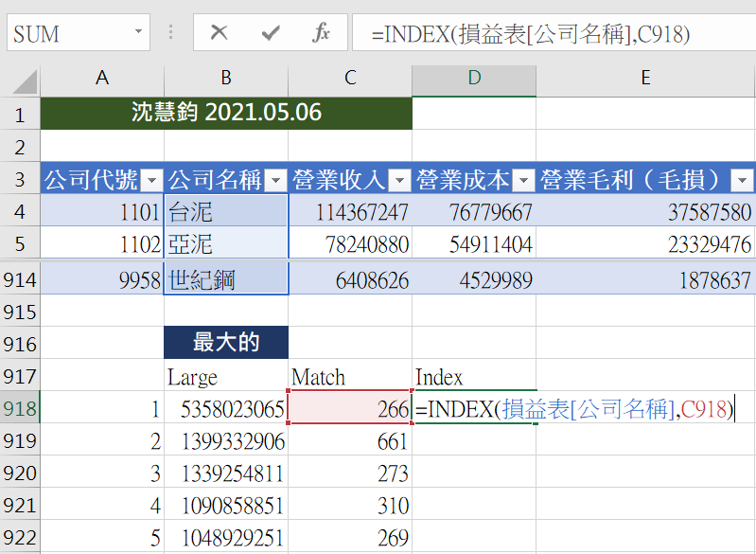Viewport: 756px width, 554px height.
Task: Select row 4 header
Action: [20, 211]
